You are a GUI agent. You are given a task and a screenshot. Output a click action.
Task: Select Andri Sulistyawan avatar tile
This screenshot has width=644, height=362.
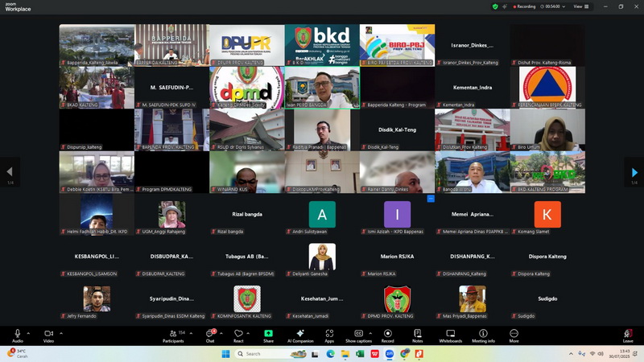[x=322, y=214]
